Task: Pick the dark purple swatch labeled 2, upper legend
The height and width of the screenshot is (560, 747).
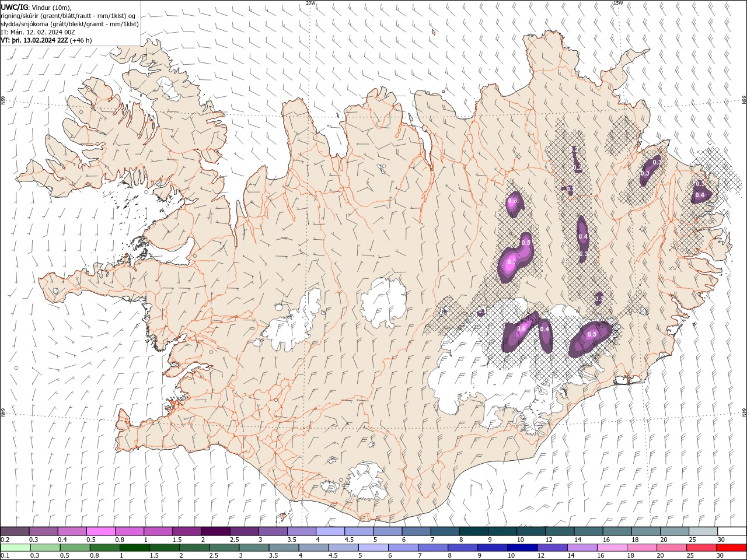Action: 215,531
